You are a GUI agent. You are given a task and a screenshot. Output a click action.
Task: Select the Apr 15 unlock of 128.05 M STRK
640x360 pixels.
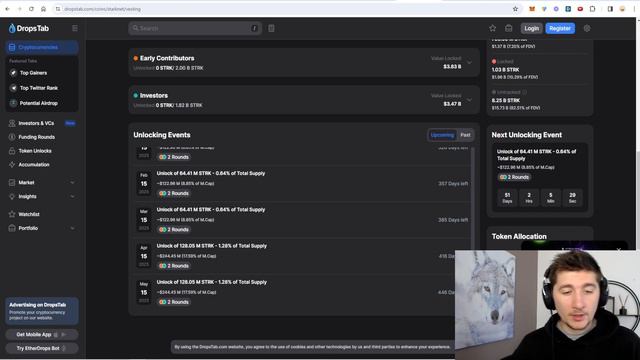(x=212, y=246)
